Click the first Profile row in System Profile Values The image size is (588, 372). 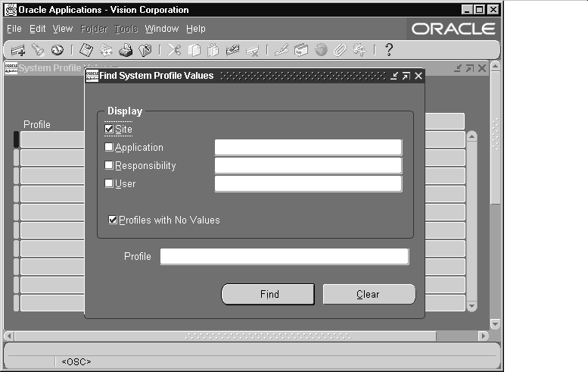pyautogui.click(x=52, y=139)
